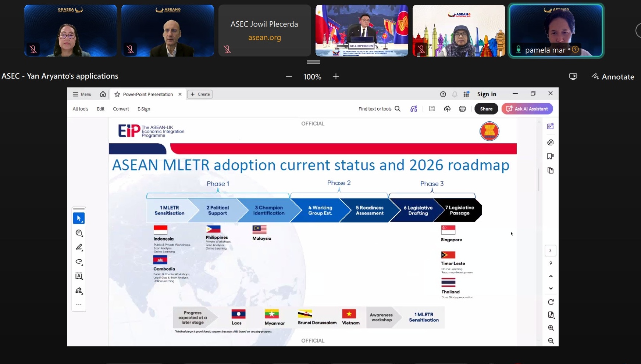Click the "Malaysia" label on the slide
This screenshot has width=641, height=364.
(262, 238)
